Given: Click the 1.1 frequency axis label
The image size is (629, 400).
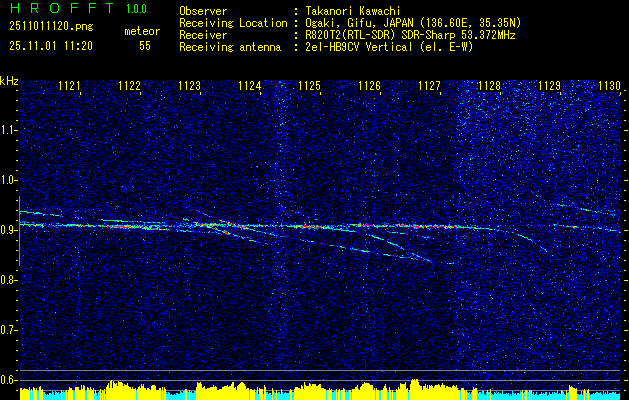Looking at the screenshot, I should click(x=8, y=130).
